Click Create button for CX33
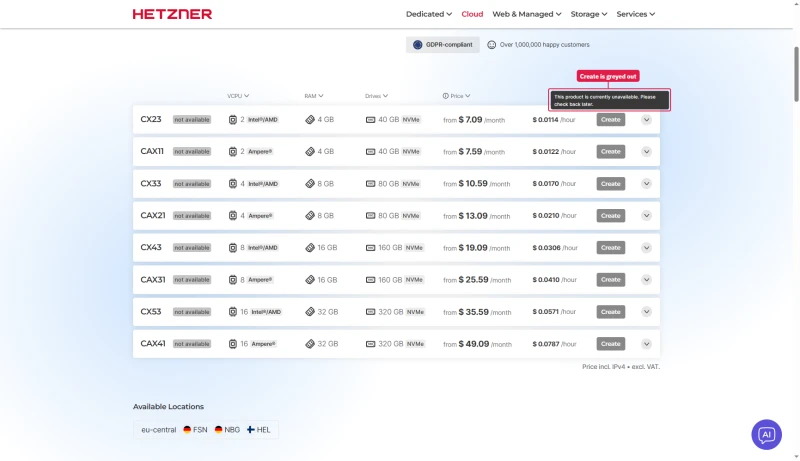800x461 pixels. pos(611,184)
